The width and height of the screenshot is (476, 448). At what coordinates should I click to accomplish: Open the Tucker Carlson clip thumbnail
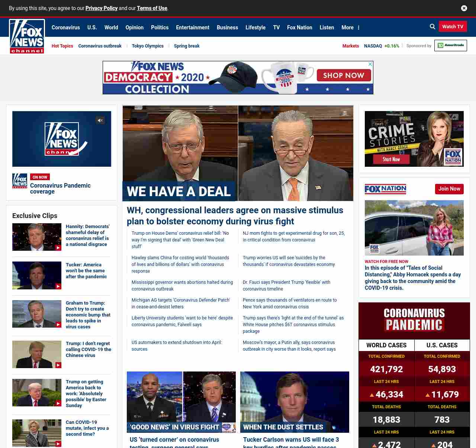click(37, 275)
